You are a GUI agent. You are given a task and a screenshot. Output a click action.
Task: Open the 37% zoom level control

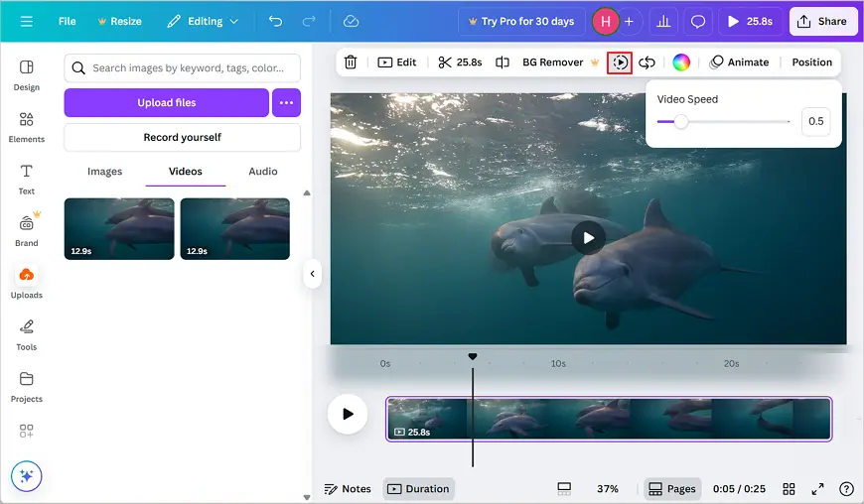(x=608, y=488)
